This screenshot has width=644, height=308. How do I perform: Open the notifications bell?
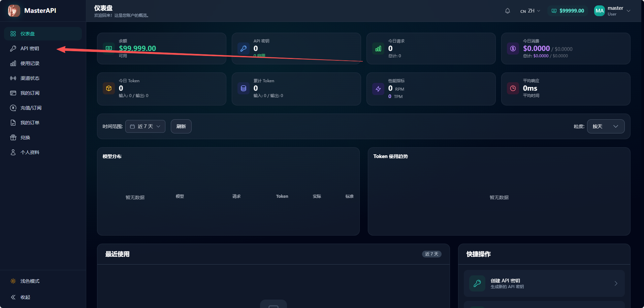point(508,11)
